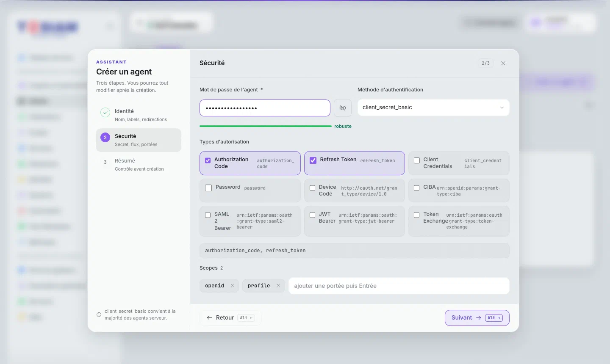
Task: Click the ajouter une portée input
Action: 399,286
